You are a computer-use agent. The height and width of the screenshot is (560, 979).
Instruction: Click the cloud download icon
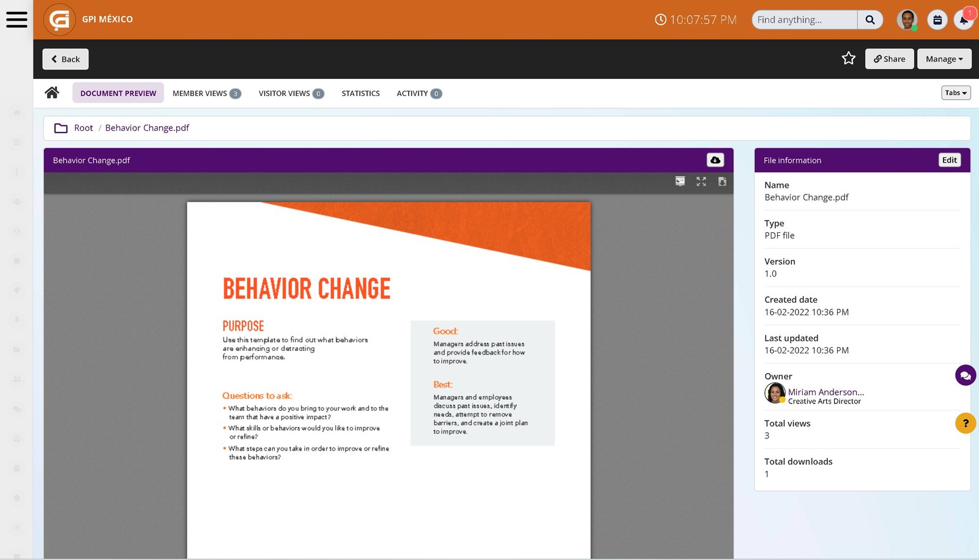tap(715, 160)
